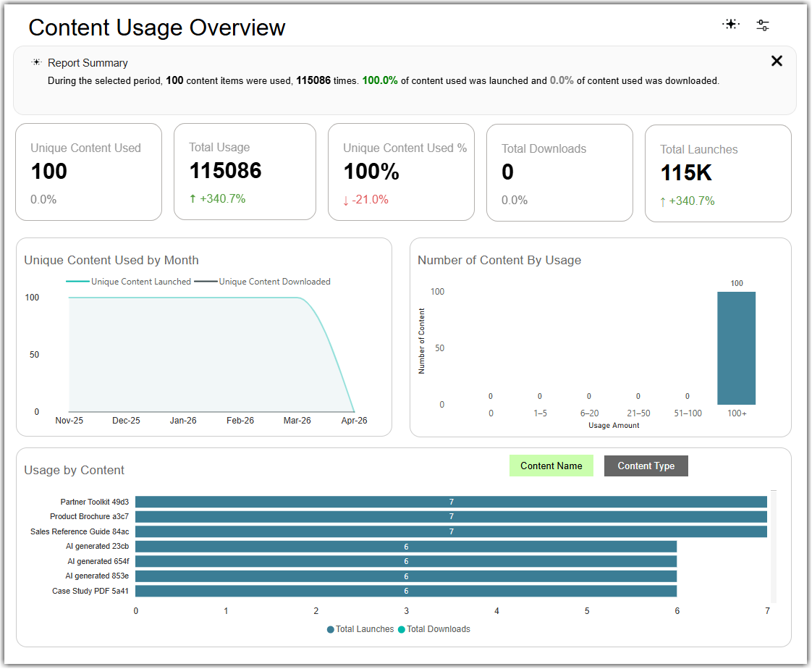812x669 pixels.
Task: Click the Report Summary sparkle icon
Action: tap(36, 62)
